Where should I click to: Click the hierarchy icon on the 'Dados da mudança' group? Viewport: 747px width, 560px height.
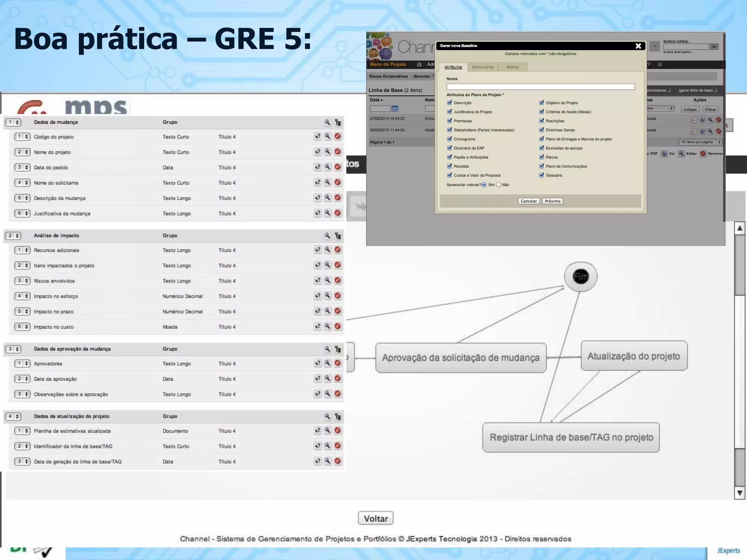(x=338, y=122)
